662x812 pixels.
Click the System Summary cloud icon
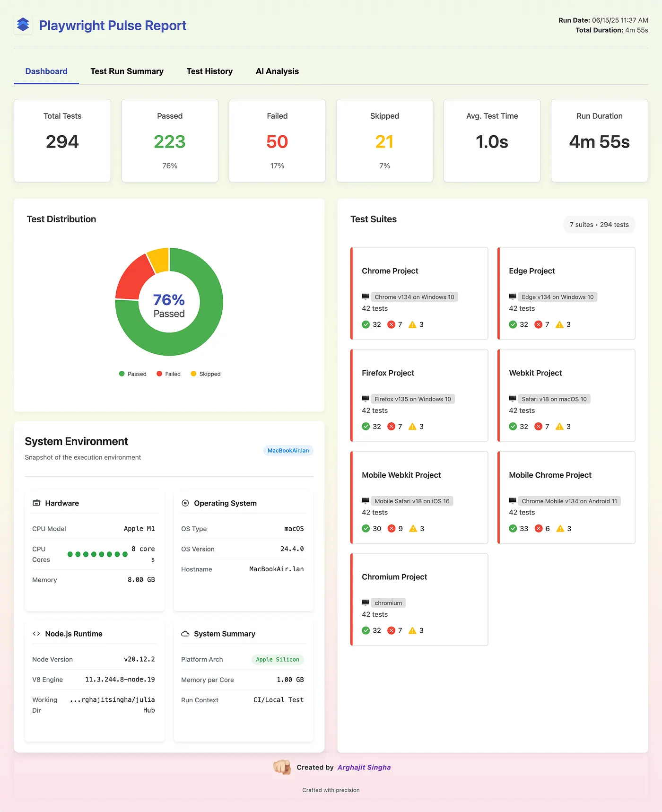(185, 634)
